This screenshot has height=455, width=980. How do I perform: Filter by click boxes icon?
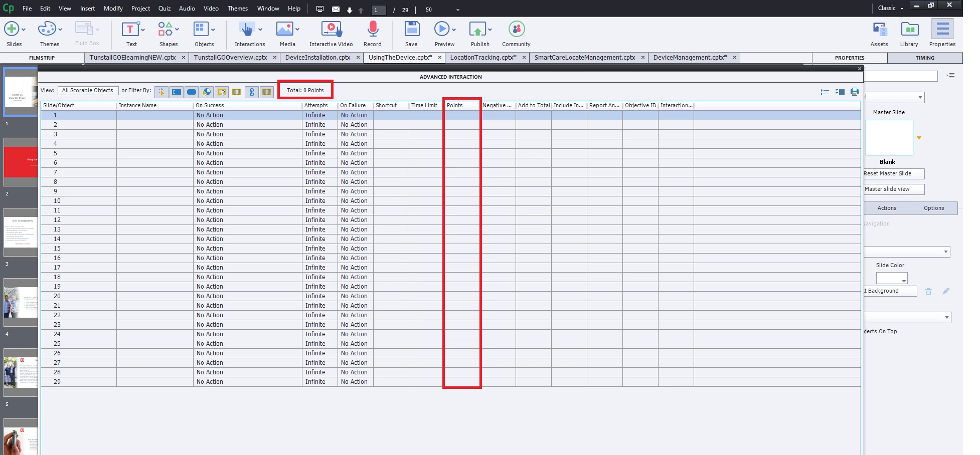click(161, 92)
